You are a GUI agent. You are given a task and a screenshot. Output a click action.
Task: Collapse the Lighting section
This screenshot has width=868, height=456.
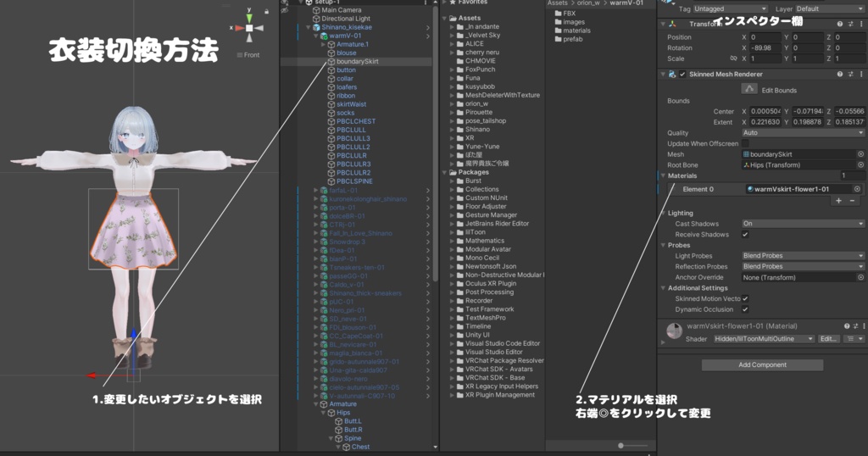tap(663, 213)
